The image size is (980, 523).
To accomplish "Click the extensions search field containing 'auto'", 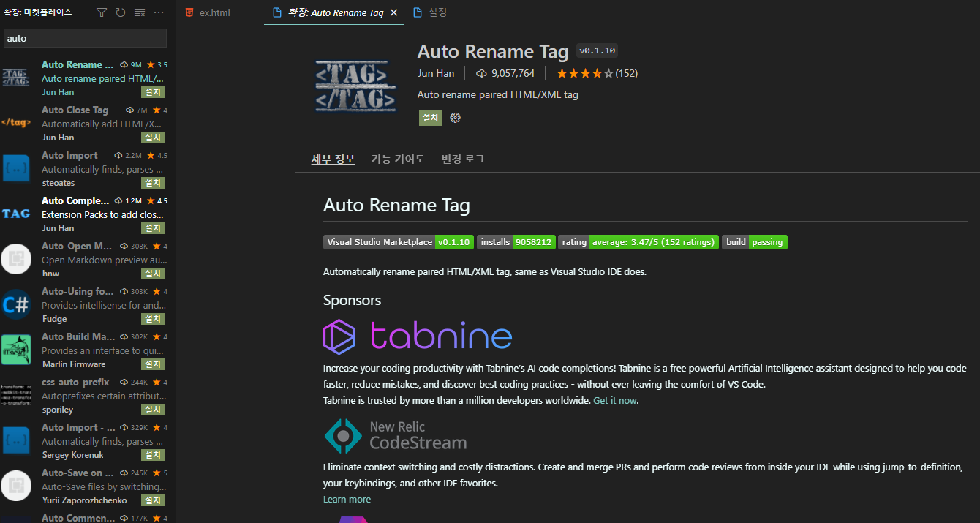I will (x=85, y=38).
